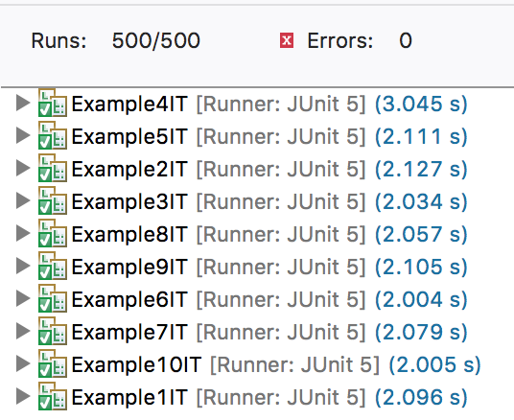Select the Example6IT test entry
Screen dimensions: 514x420
269,299
